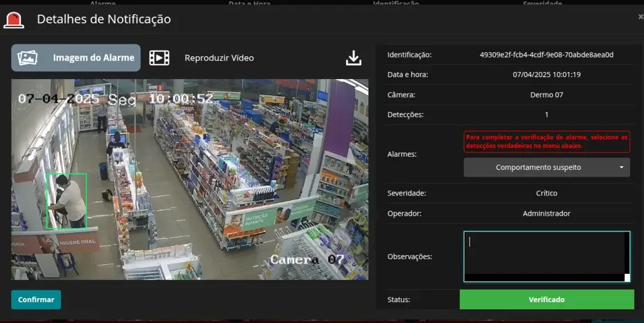The width and height of the screenshot is (644, 323).
Task: Click the green Verificado status button
Action: [546, 299]
